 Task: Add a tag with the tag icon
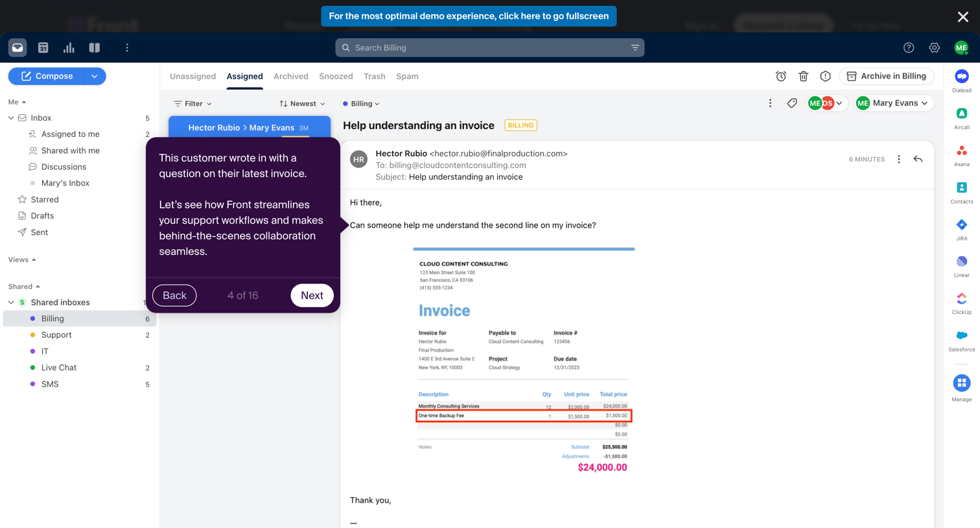coord(792,103)
